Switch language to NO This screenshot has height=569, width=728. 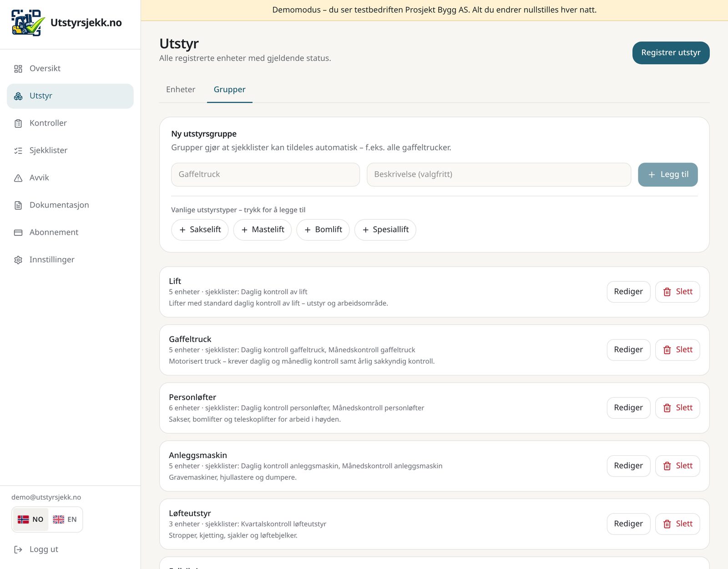click(x=30, y=519)
